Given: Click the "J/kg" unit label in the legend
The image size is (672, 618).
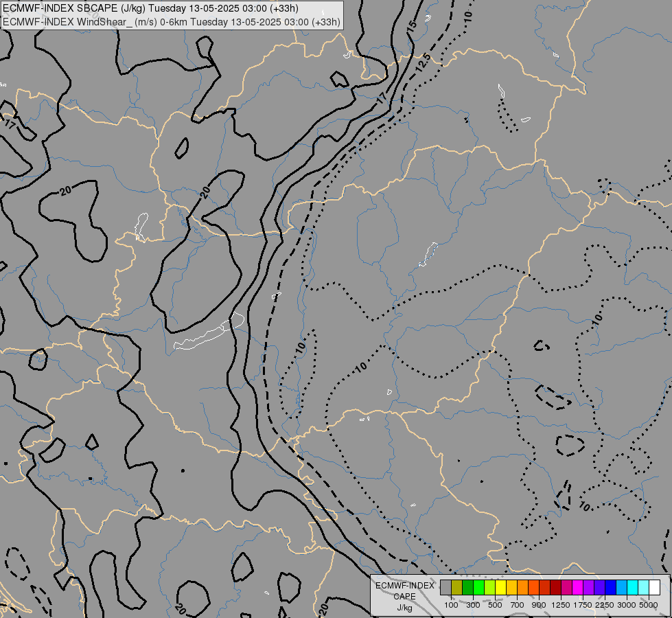Looking at the screenshot, I should click(x=404, y=608).
